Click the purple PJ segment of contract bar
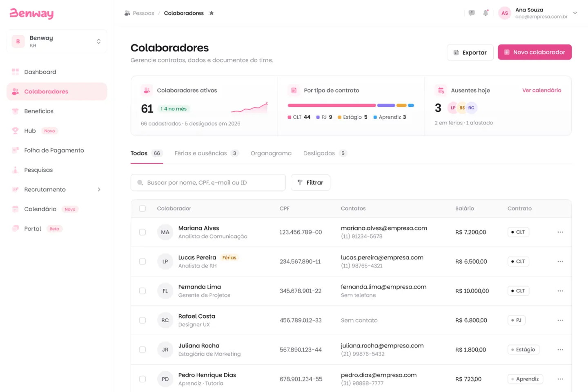588x392 pixels. tap(386, 105)
